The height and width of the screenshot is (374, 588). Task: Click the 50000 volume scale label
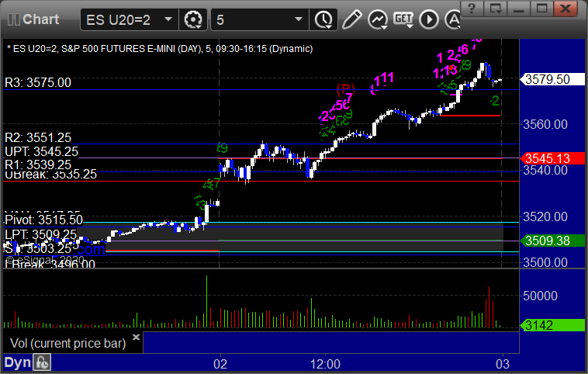pos(540,296)
